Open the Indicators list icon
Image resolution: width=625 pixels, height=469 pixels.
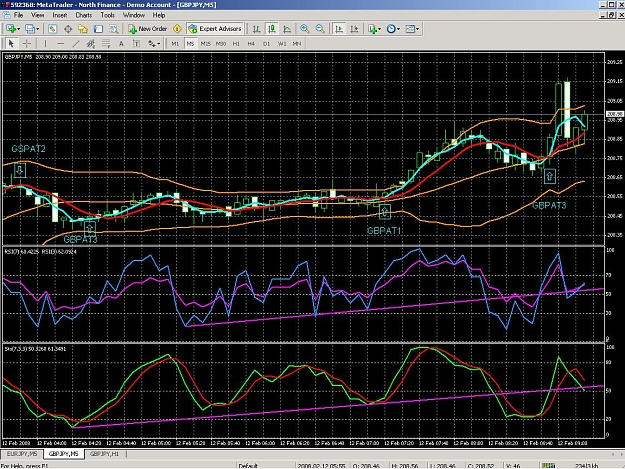point(372,29)
